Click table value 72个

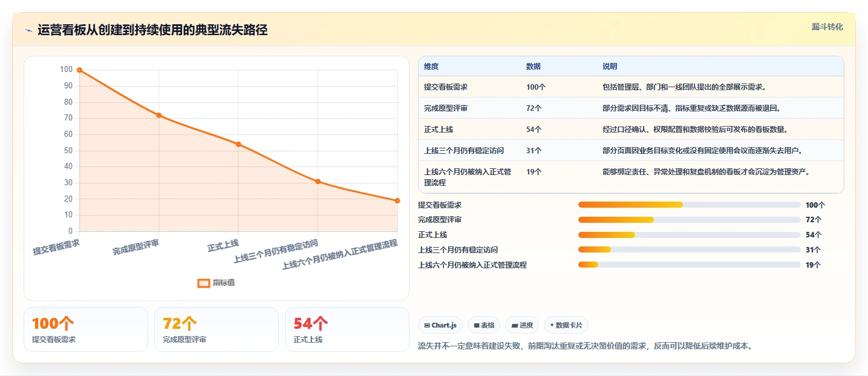pos(534,108)
